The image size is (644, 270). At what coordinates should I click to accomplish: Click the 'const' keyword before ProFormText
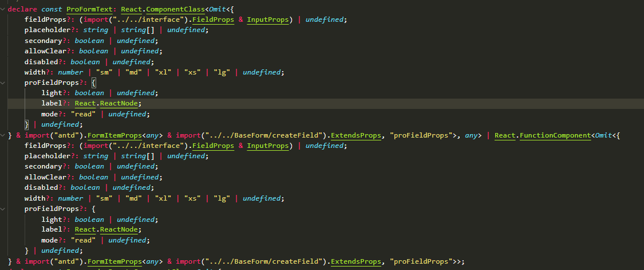click(52, 9)
